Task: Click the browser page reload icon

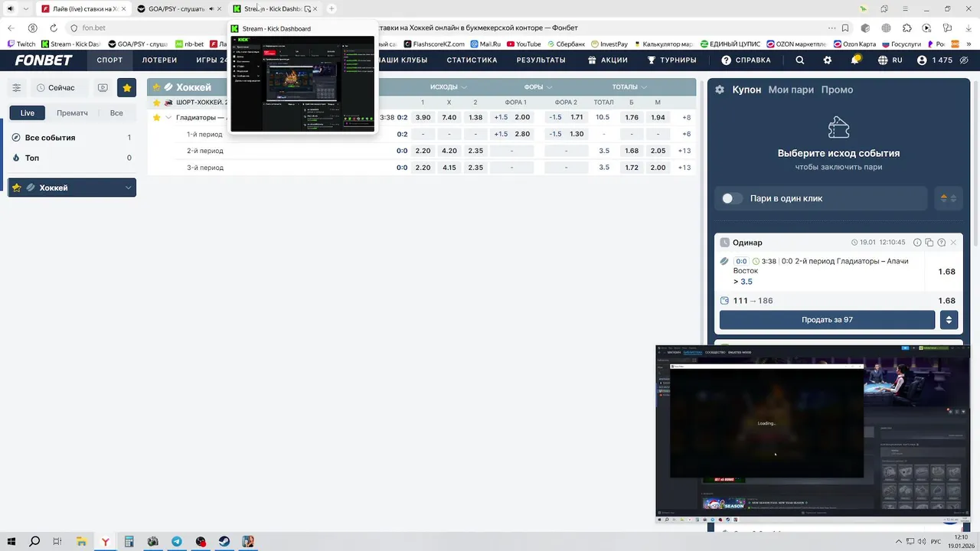Action: point(53,28)
